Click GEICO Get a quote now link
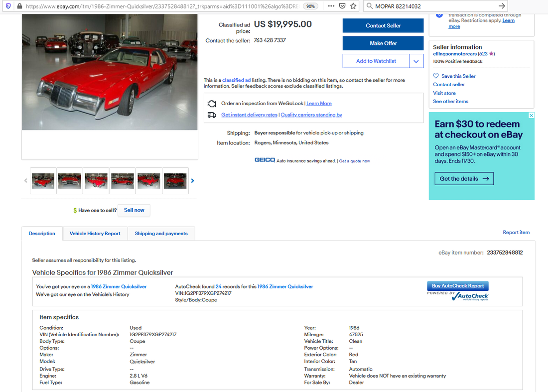This screenshot has height=392, width=548. pos(354,161)
